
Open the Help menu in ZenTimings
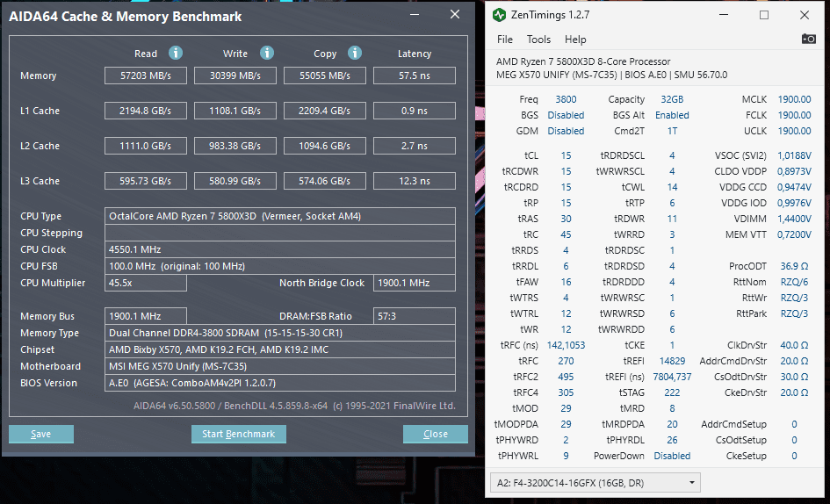pyautogui.click(x=575, y=40)
